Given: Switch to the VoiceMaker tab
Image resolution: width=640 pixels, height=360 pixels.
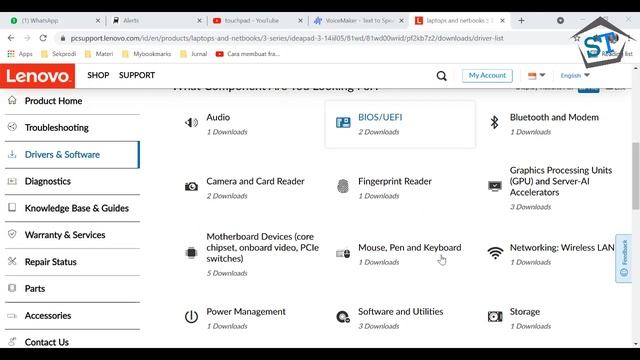Looking at the screenshot, I should click(x=358, y=20).
